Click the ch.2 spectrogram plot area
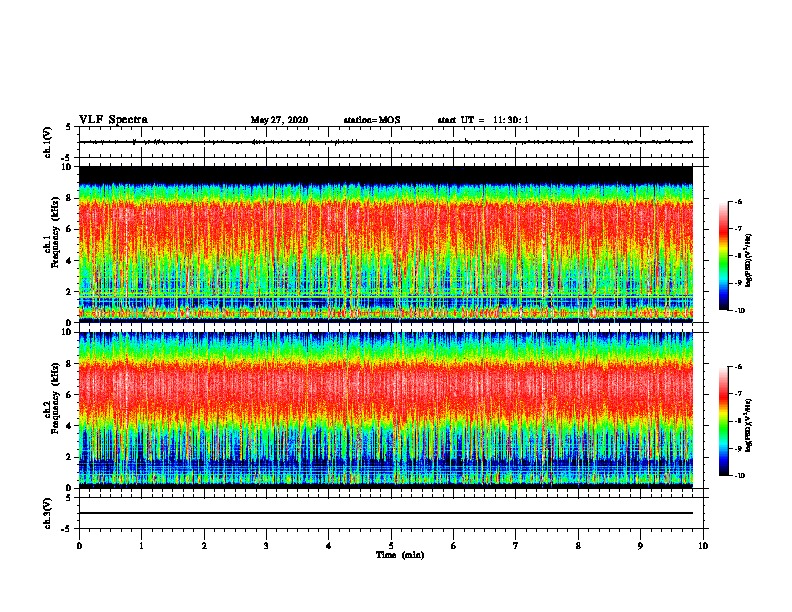 (x=386, y=410)
